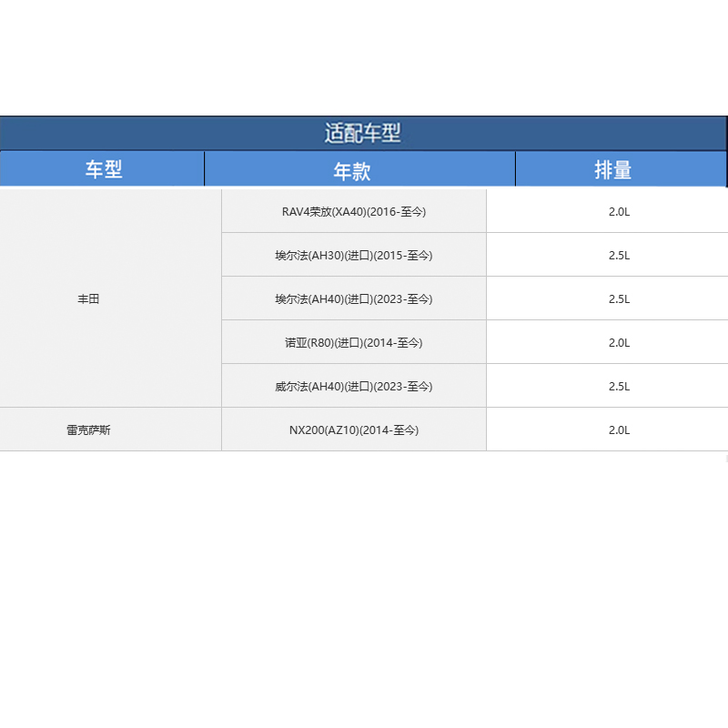Click 2.0L displacement for 诺亚 R80
Screen dimensions: 728x728
[607, 342]
